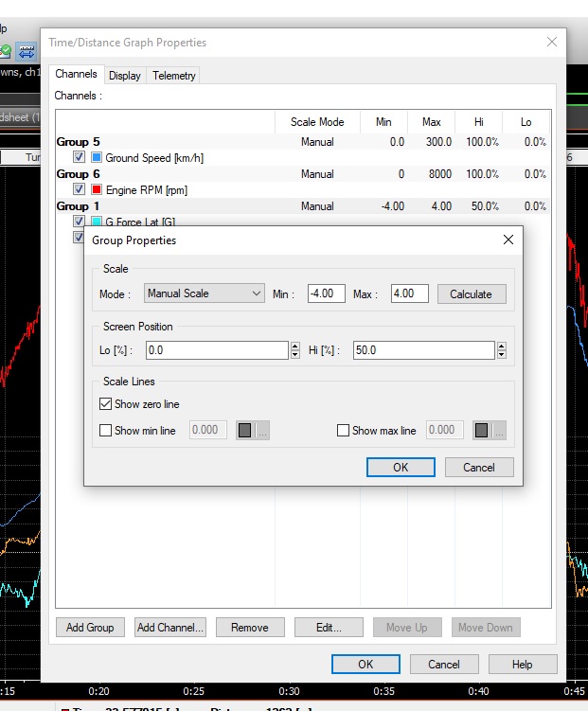Toggle the partially hidden checkbox below G Force Lat

(x=79, y=237)
